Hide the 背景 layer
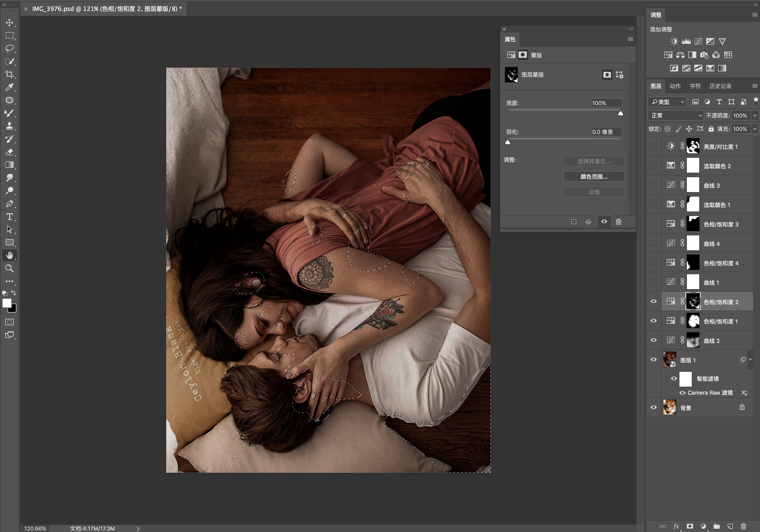This screenshot has width=760, height=532. (x=653, y=408)
